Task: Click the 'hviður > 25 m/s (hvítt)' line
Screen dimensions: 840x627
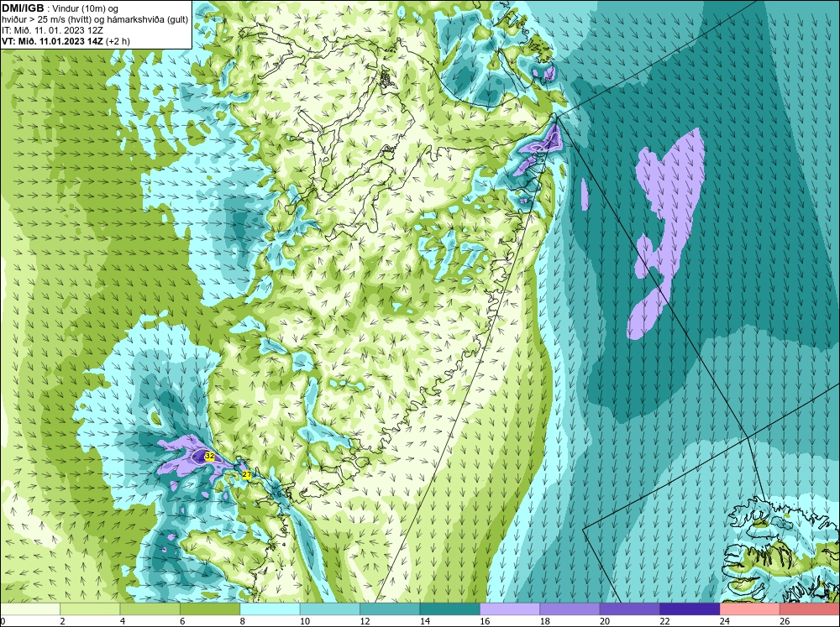Action: (x=46, y=20)
